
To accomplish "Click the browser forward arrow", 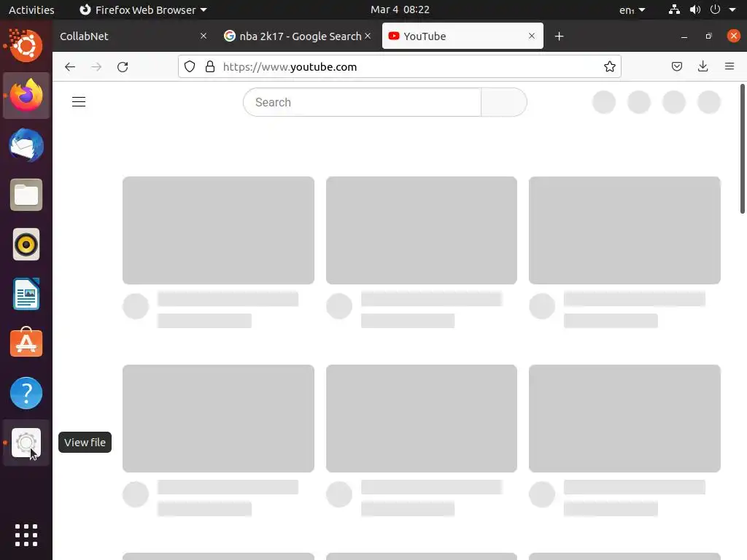I will 96,66.
